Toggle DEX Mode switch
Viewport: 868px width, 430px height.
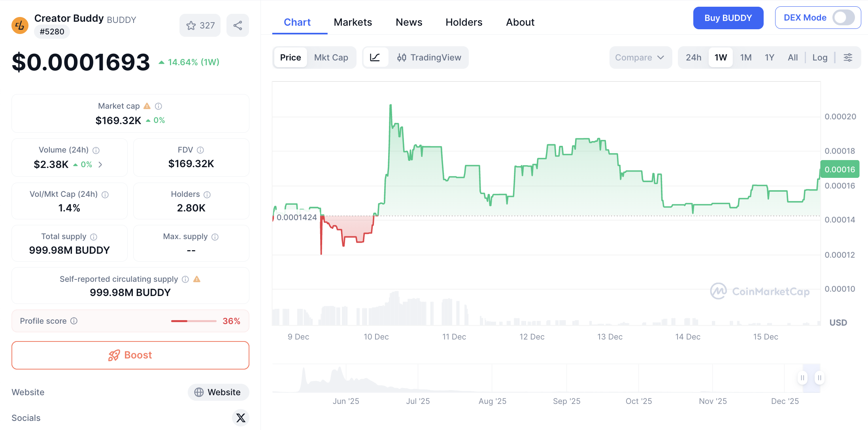[x=843, y=18]
